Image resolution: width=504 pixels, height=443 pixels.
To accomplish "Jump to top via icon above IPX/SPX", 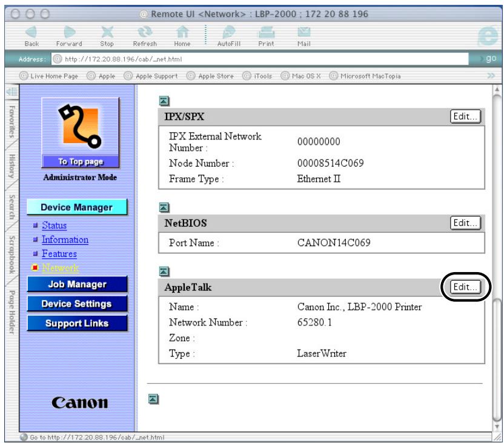I will click(x=164, y=101).
